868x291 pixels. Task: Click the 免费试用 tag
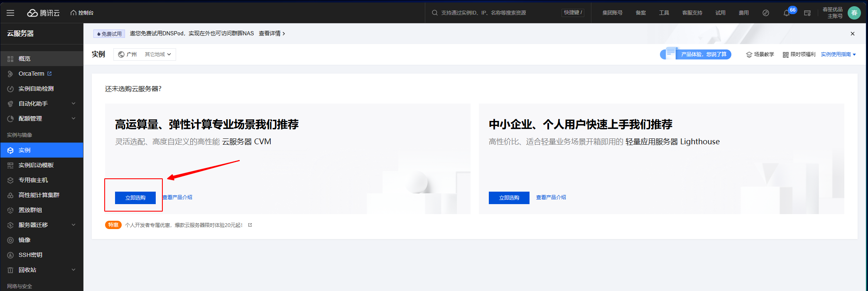point(109,34)
